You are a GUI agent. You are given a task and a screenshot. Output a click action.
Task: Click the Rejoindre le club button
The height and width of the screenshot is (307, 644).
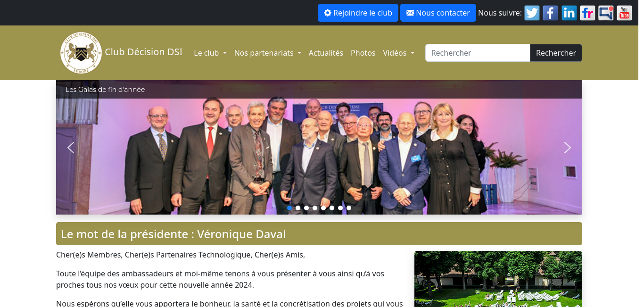[358, 13]
